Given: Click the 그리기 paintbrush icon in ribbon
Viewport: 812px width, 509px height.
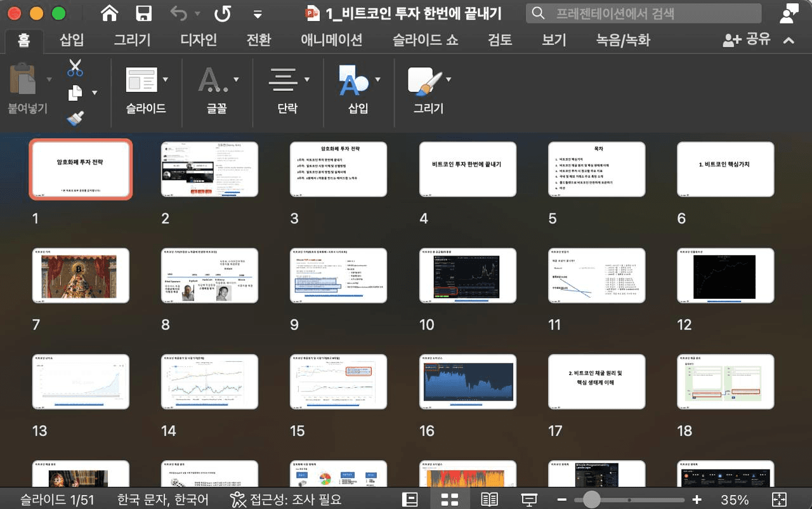Looking at the screenshot, I should [424, 80].
